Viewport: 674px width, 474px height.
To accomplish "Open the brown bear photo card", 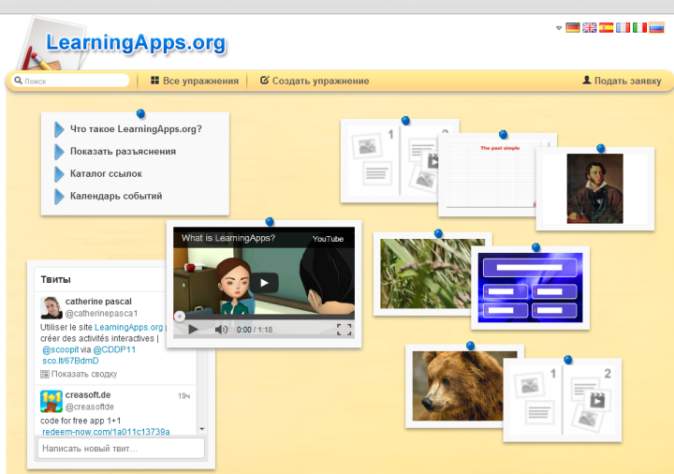I will coord(455,386).
